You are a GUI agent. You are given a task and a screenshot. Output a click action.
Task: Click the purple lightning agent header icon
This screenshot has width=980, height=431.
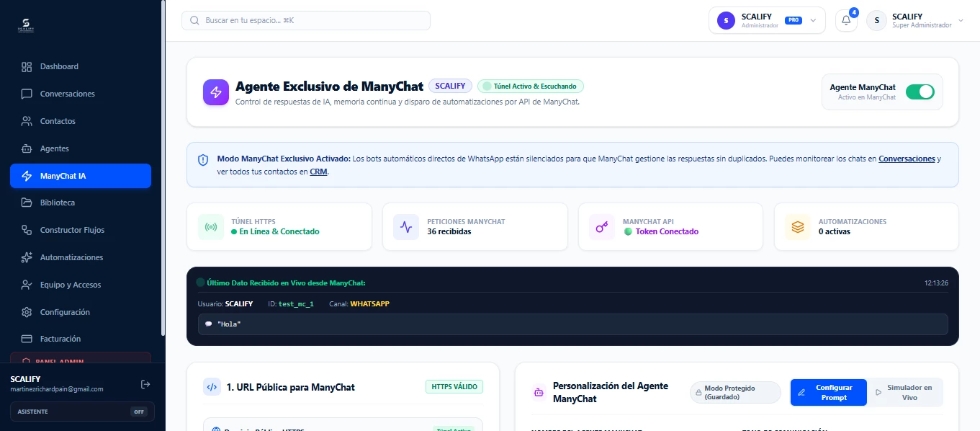coord(215,92)
